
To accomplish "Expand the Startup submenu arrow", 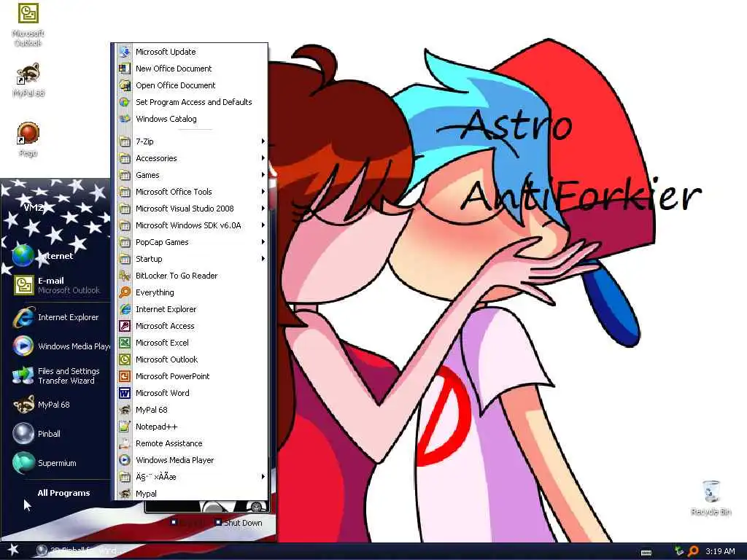I will pyautogui.click(x=263, y=259).
